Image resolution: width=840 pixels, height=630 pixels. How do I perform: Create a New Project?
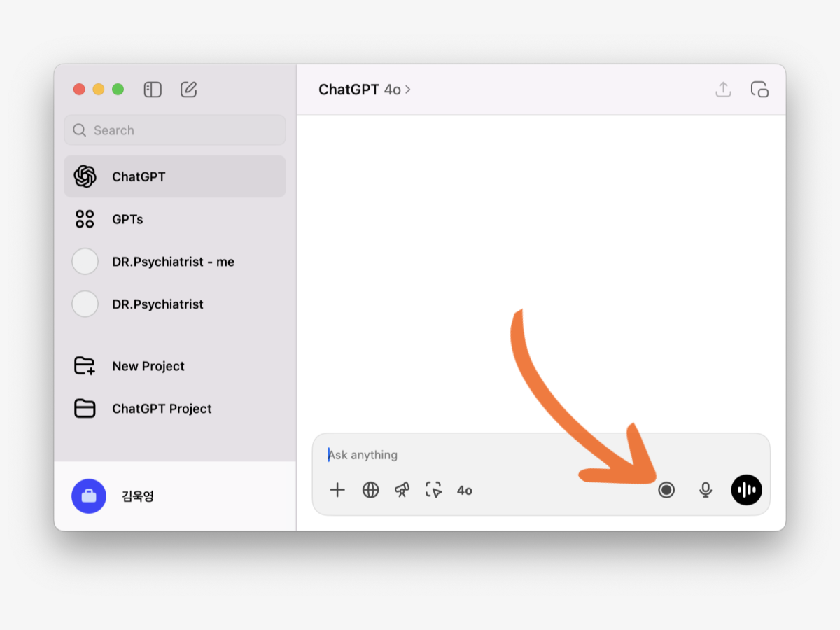(x=175, y=366)
